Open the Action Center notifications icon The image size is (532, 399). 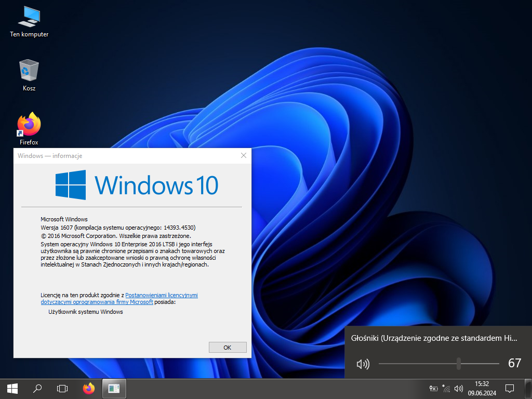tap(510, 388)
